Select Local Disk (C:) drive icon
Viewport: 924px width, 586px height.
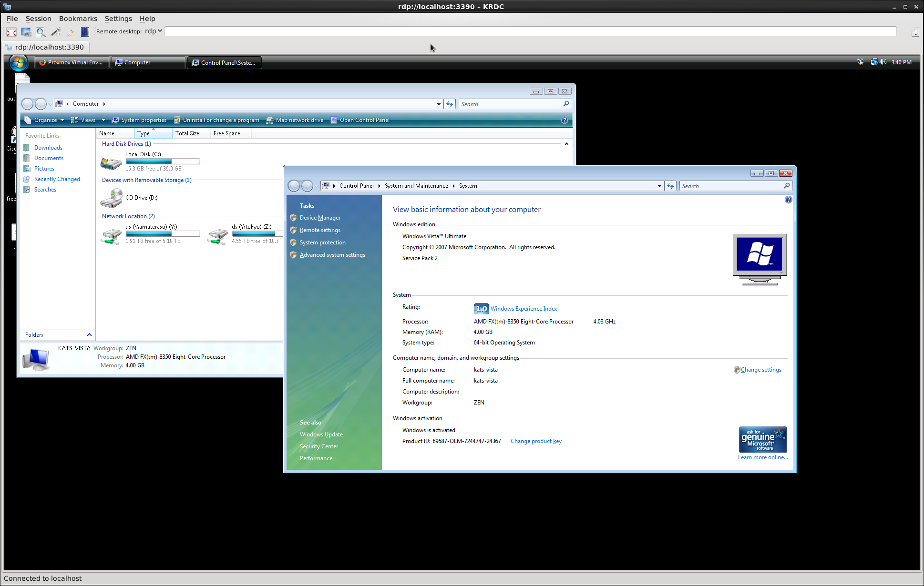click(111, 163)
